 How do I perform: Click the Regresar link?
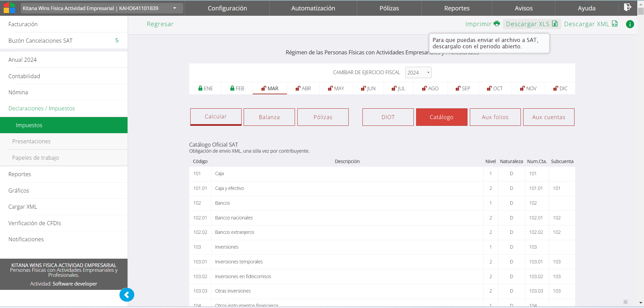160,24
